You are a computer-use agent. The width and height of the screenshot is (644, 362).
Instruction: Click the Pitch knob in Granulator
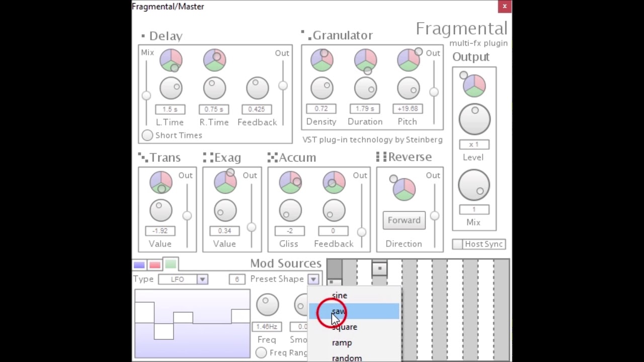409,88
